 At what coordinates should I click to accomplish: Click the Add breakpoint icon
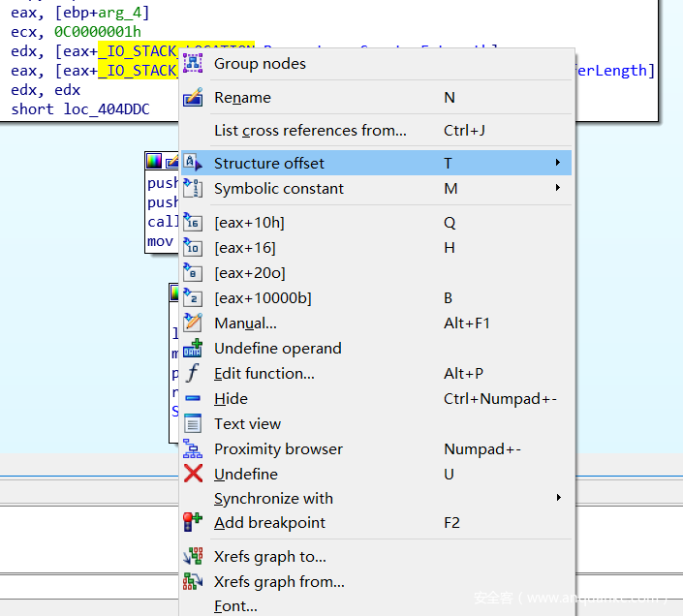coord(193,523)
